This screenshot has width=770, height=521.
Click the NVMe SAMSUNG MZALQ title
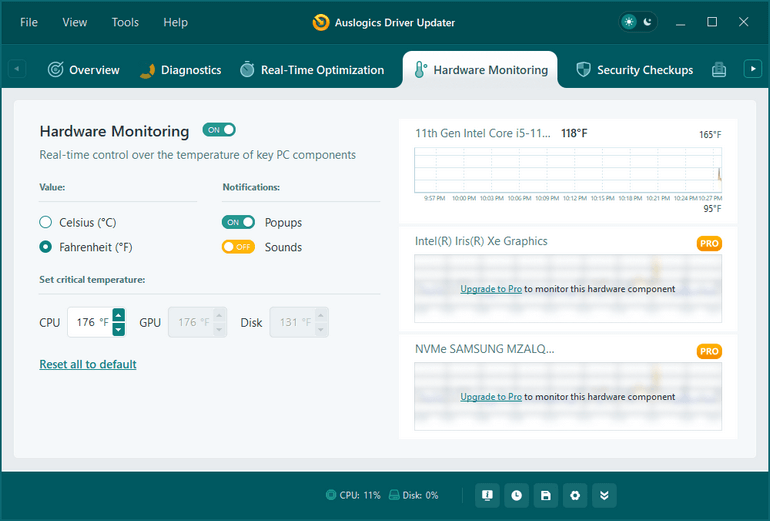tap(485, 349)
